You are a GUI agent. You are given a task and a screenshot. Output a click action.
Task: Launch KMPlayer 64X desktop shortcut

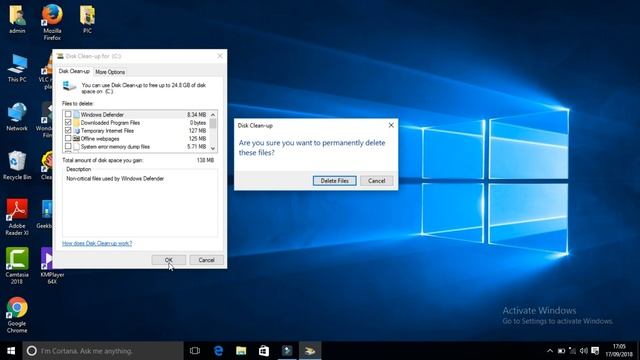point(52,266)
